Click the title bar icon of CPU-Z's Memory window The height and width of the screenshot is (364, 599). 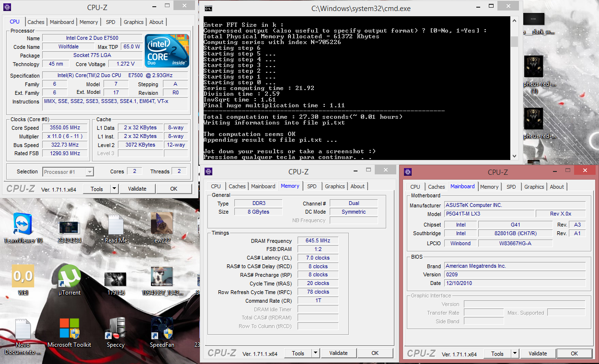[x=208, y=172]
